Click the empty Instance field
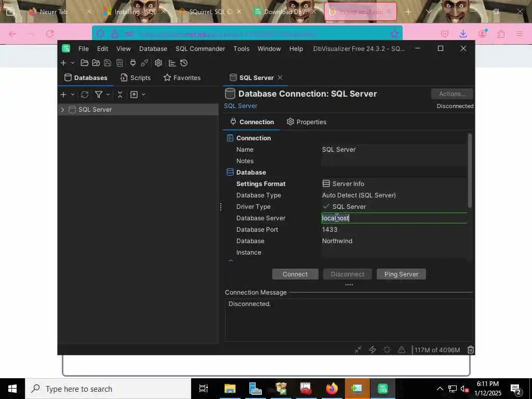The image size is (532, 399). [x=394, y=252]
